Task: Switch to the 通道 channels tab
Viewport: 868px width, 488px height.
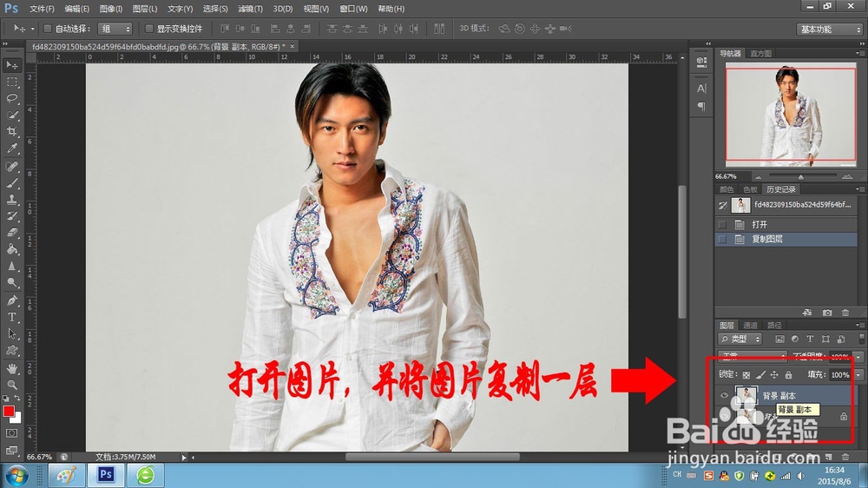Action: tap(750, 325)
